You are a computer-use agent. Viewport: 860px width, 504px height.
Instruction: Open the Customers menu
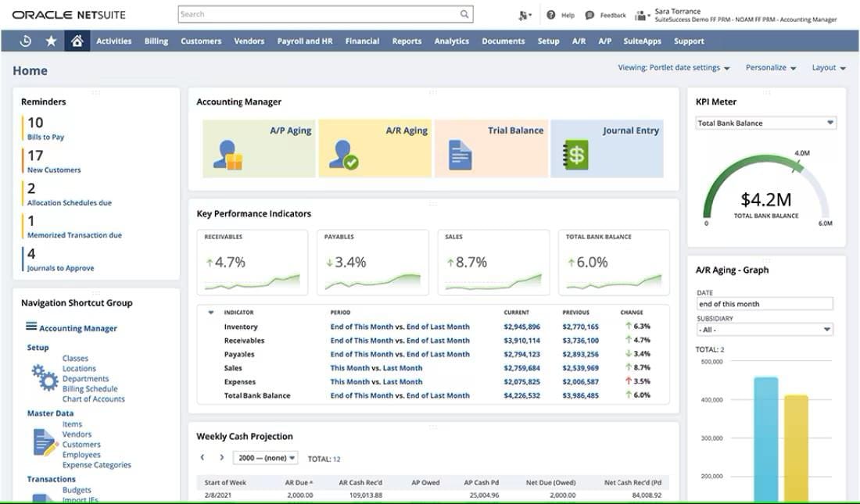coord(201,41)
